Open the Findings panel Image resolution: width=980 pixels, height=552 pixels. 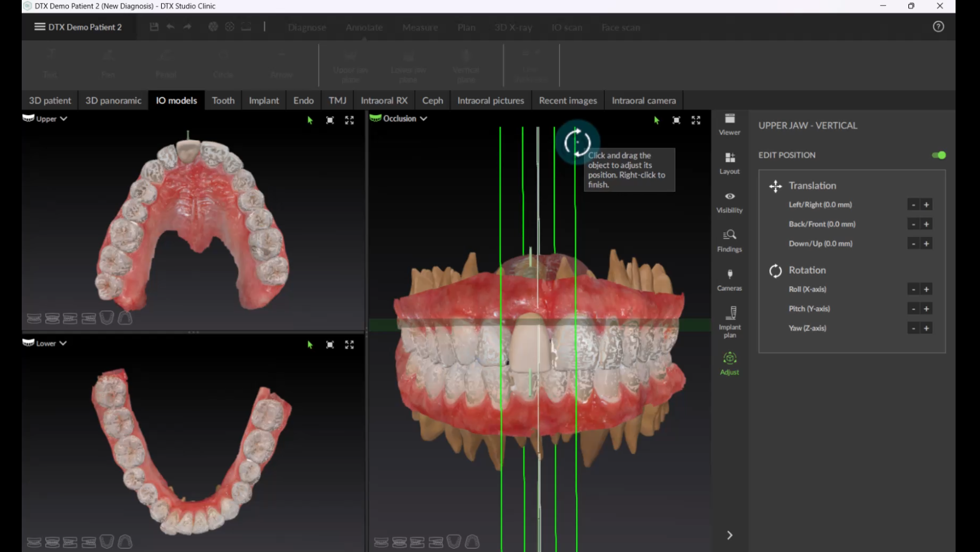tap(729, 241)
